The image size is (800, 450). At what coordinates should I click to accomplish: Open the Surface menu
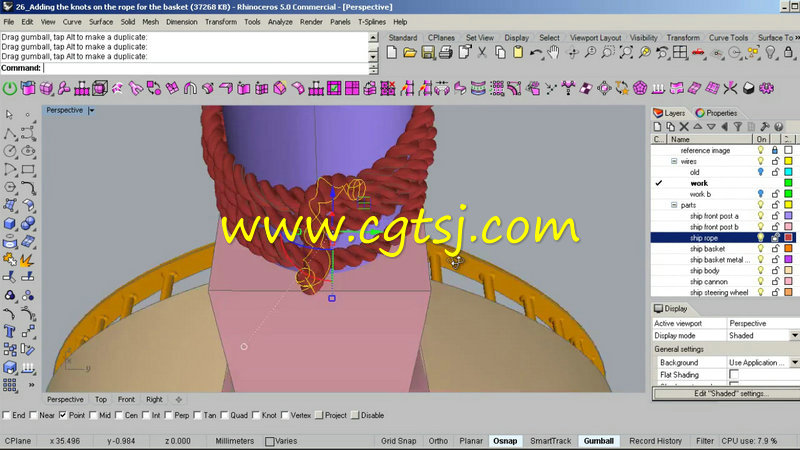(x=101, y=22)
